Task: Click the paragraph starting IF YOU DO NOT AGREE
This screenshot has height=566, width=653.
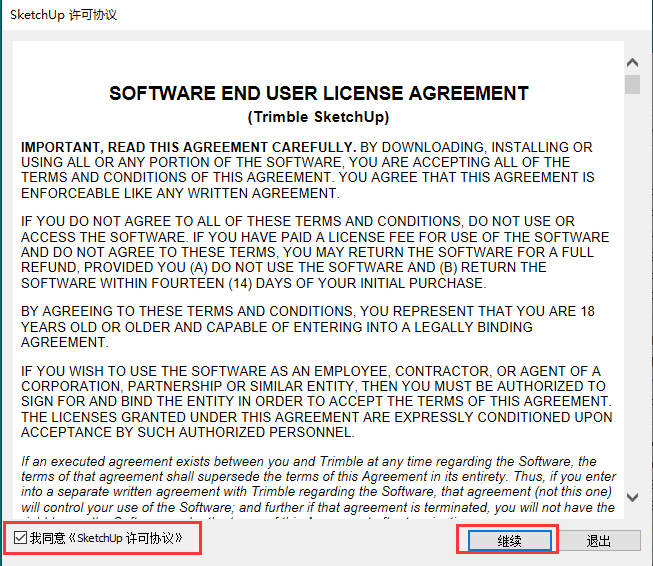Action: coord(315,252)
